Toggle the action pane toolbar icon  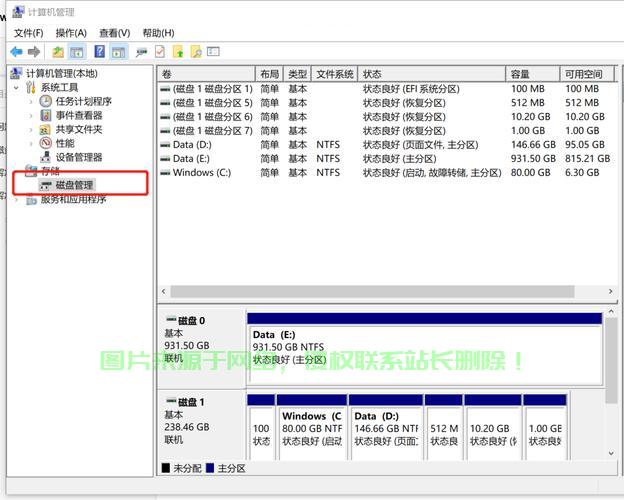coord(119,52)
